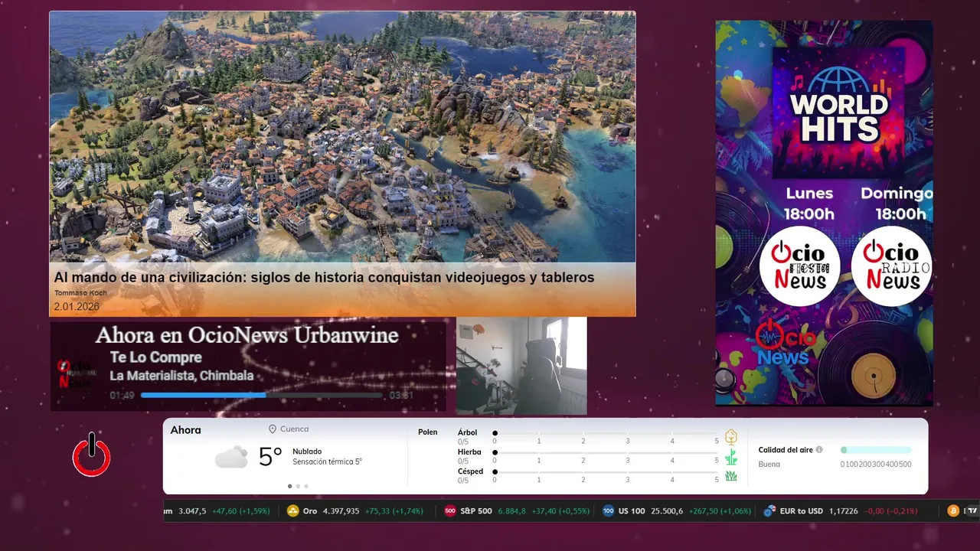
Task: Click Sensación térmica 5° text
Action: coord(327,462)
